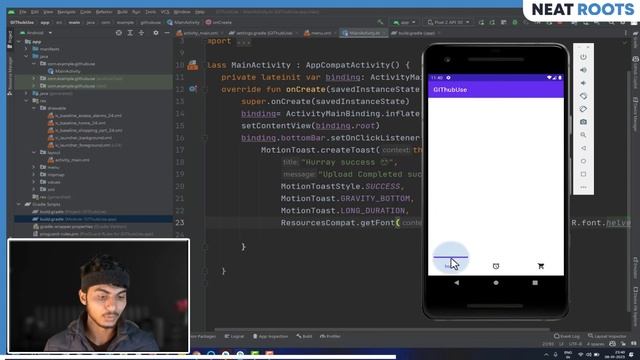
Task: Hide the Project panel with minus icon
Action: [167, 33]
